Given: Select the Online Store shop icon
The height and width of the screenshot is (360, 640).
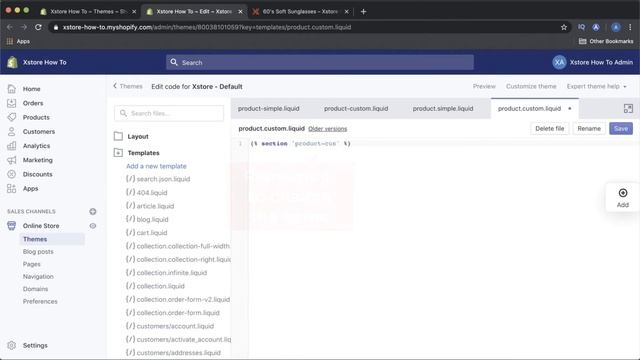Looking at the screenshot, I should (11, 226).
